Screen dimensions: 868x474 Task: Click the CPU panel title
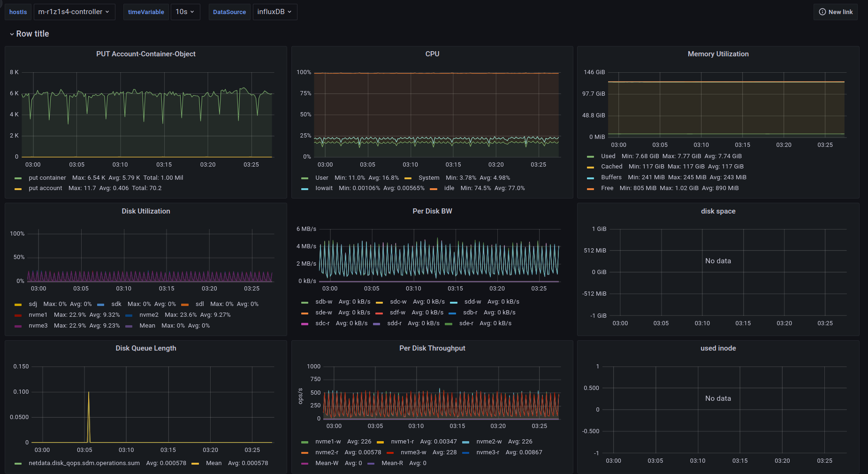click(x=432, y=54)
